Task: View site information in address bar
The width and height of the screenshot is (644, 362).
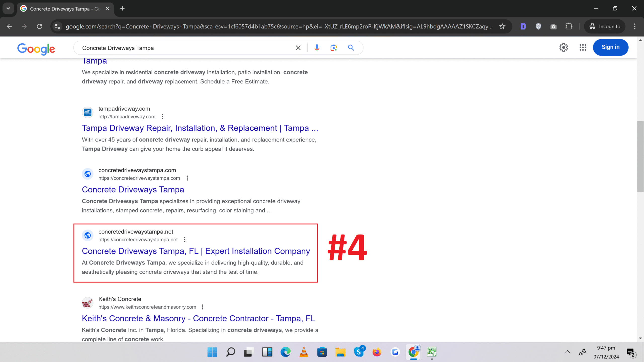Action: 57,26
